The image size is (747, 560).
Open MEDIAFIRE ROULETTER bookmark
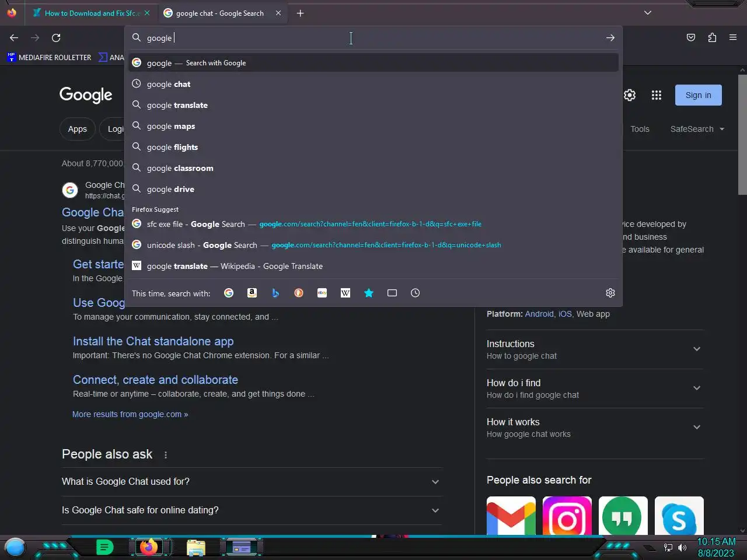tap(50, 57)
